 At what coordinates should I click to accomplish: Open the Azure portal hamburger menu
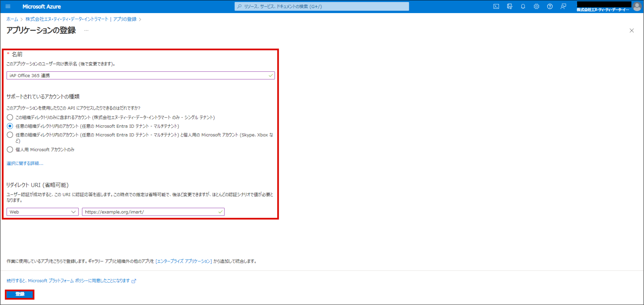(8, 6)
